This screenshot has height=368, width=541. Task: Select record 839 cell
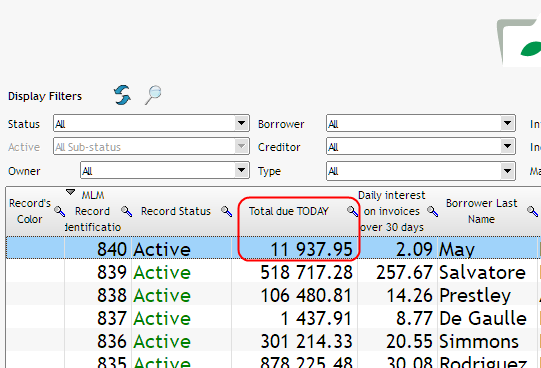pos(98,272)
